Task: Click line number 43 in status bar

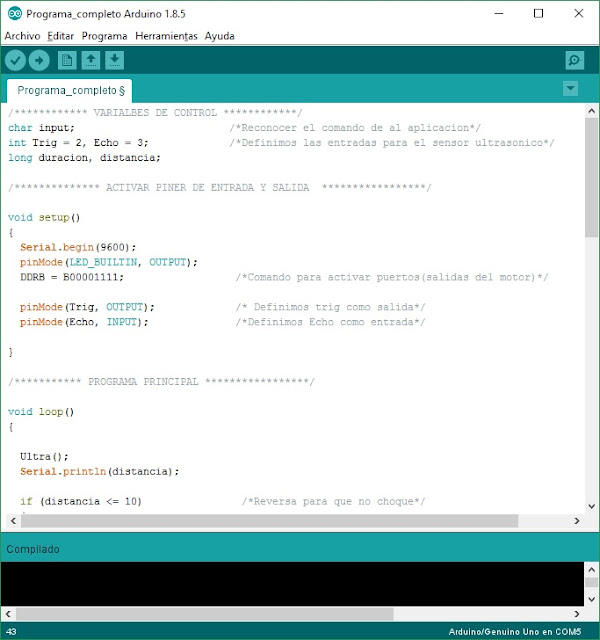Action: (x=11, y=631)
